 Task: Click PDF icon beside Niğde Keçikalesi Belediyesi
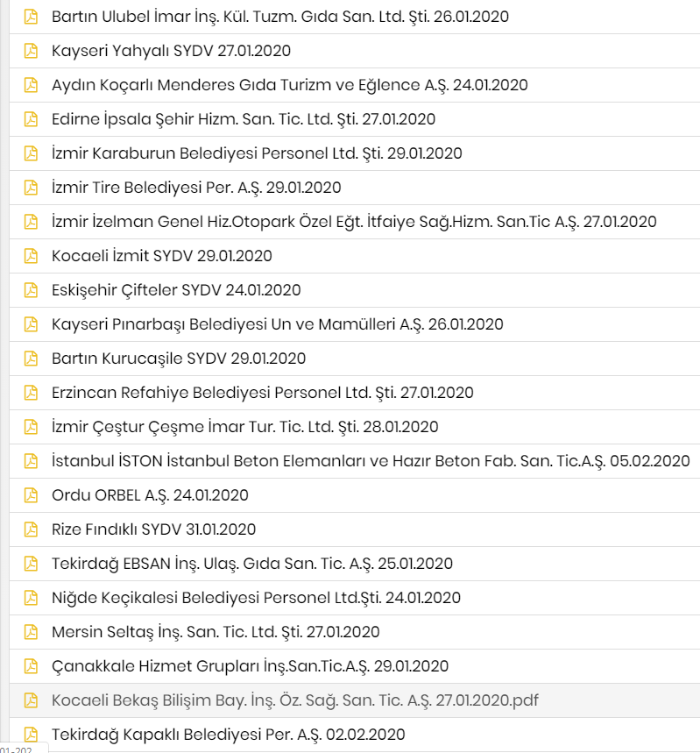(x=31, y=598)
